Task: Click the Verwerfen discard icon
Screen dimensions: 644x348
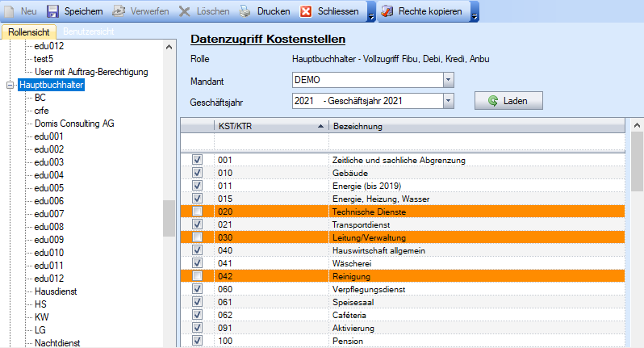Action: [x=118, y=12]
